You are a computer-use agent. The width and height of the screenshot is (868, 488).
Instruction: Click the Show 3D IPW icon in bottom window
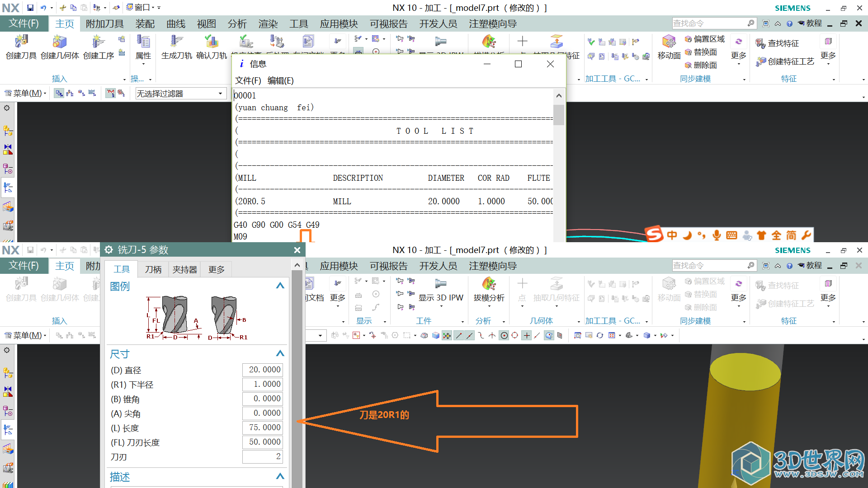441,284
